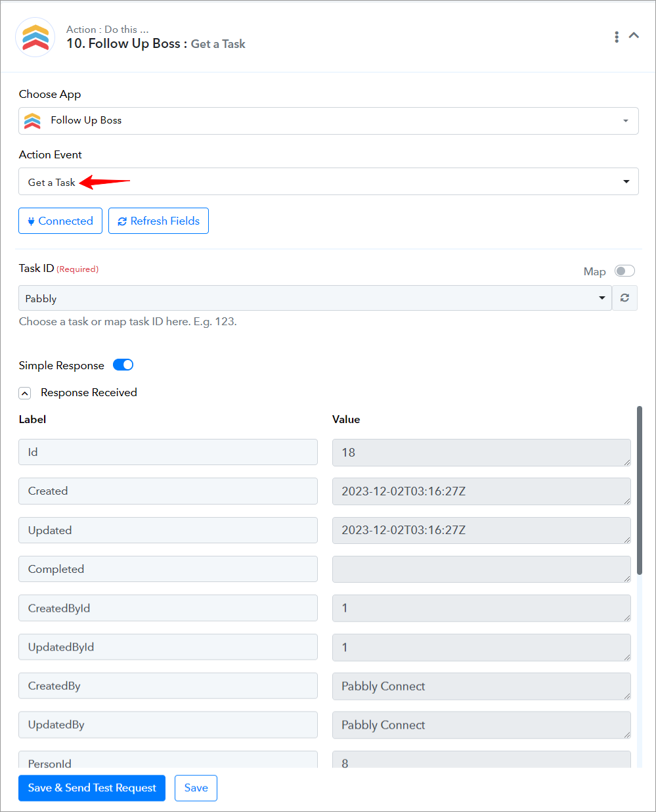Click the 'Response Received' heading text
This screenshot has height=812, width=656.
point(89,392)
